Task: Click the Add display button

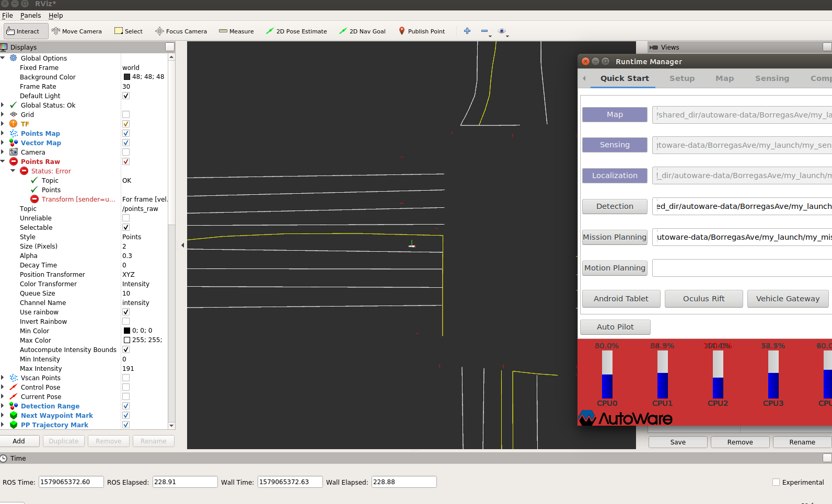Action: pyautogui.click(x=19, y=441)
